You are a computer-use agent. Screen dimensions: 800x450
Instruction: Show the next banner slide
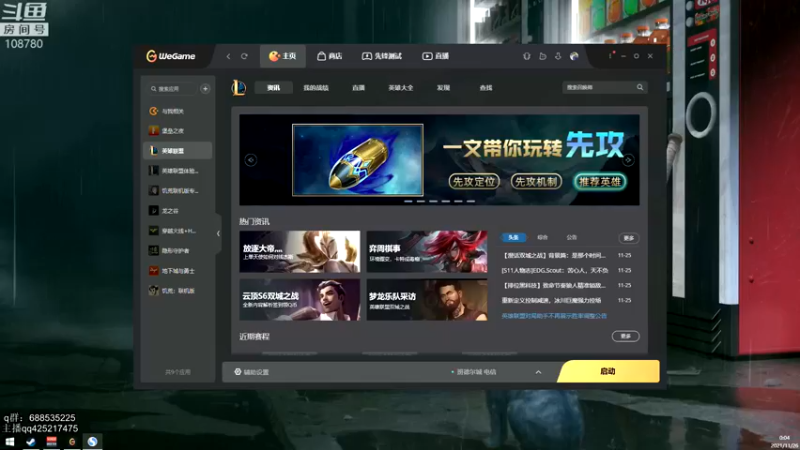[628, 160]
